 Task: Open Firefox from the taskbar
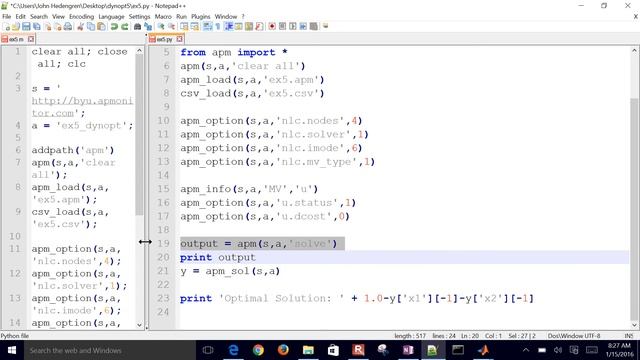283,350
